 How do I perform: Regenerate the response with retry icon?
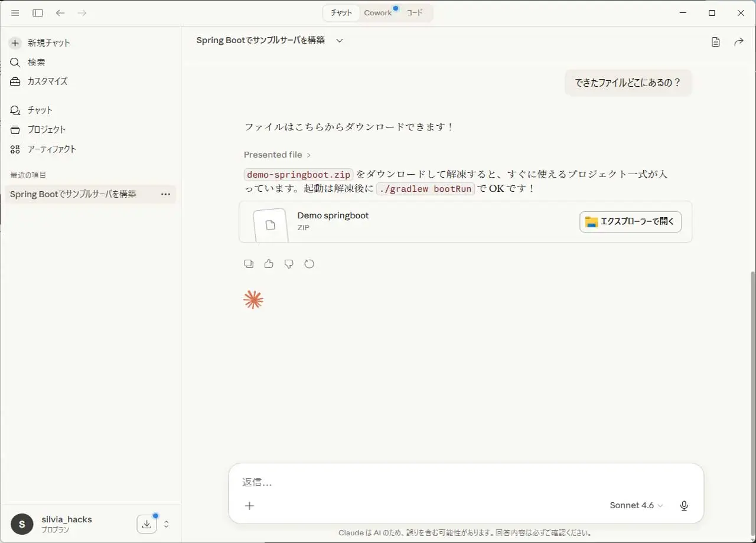pos(309,264)
